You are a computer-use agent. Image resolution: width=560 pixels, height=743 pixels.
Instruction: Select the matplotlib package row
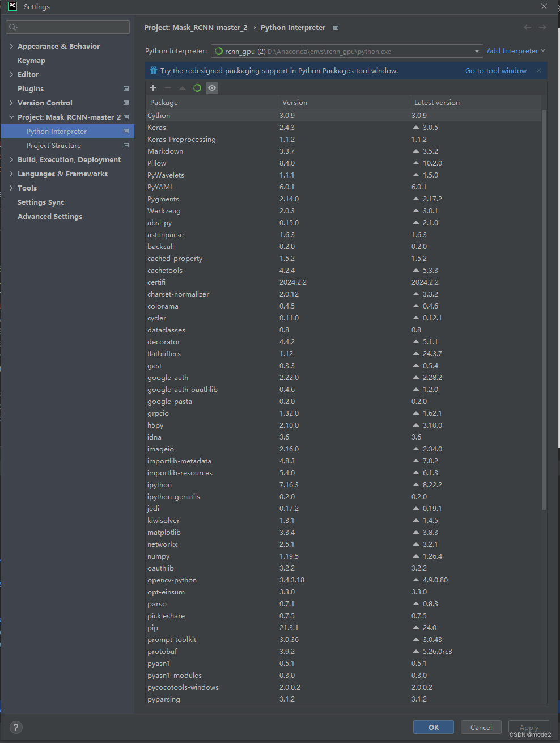343,532
